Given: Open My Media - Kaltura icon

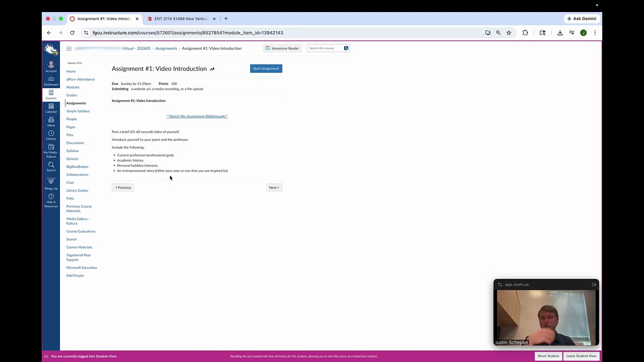Looking at the screenshot, I should [x=51, y=151].
